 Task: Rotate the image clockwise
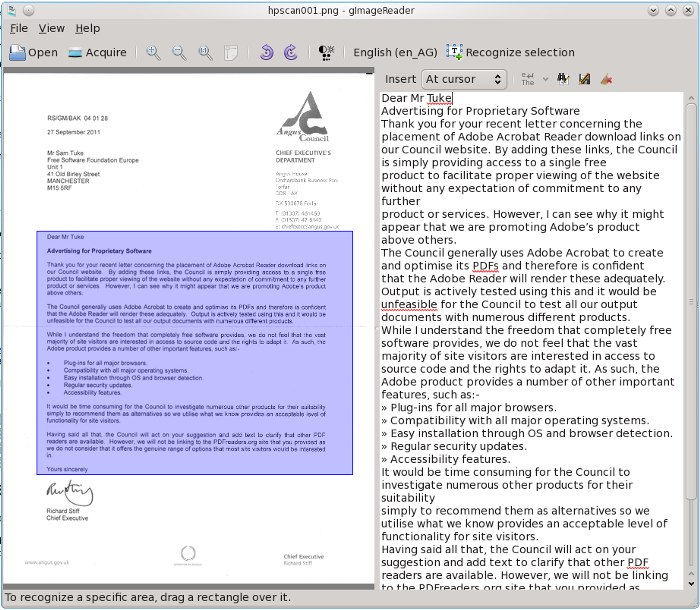291,52
